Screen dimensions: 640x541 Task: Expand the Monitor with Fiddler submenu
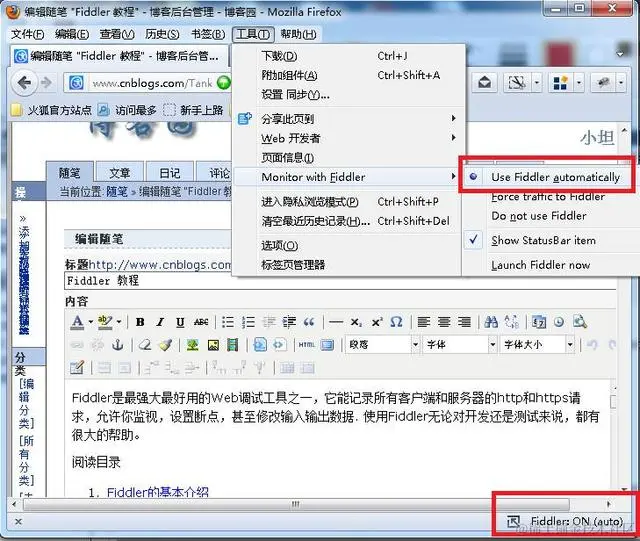pos(348,177)
